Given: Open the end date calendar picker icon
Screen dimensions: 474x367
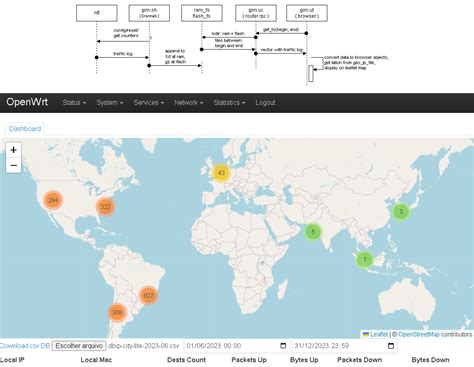Looking at the screenshot, I should [391, 346].
